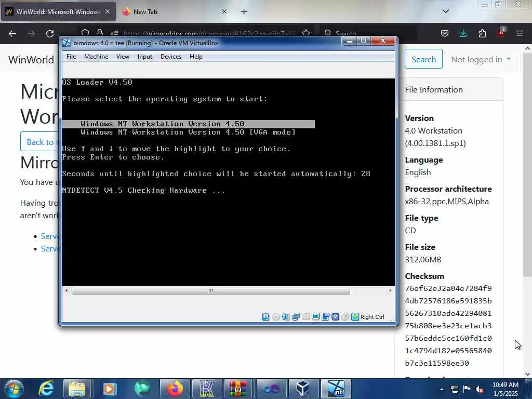This screenshot has height=399, width=532.
Task: Open the VirtualBox Help menu
Action: 196,57
